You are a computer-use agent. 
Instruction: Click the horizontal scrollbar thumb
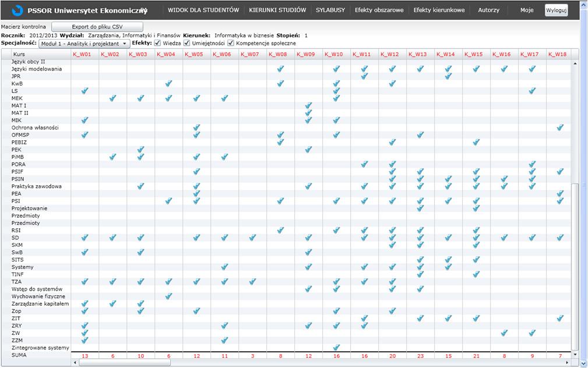point(125,363)
